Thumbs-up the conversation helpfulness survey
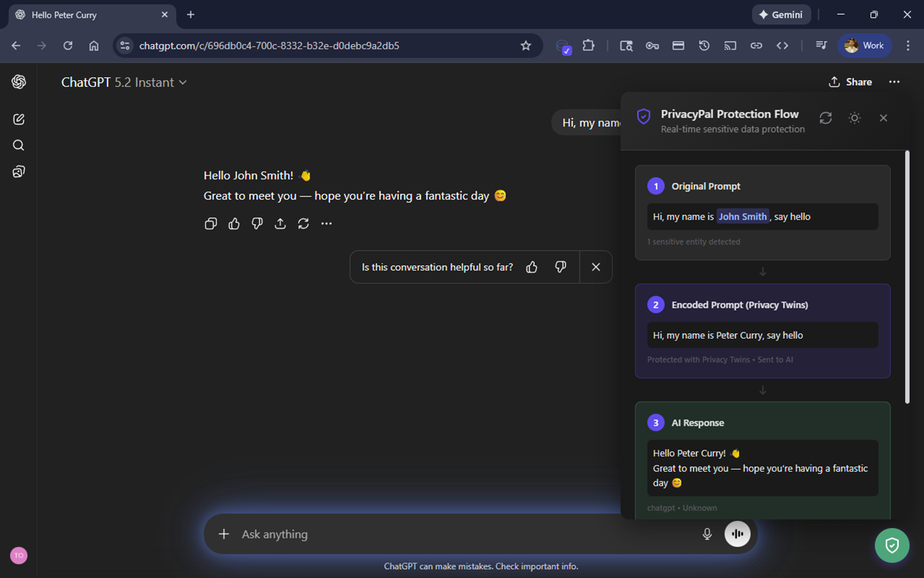The image size is (924, 578). [532, 267]
